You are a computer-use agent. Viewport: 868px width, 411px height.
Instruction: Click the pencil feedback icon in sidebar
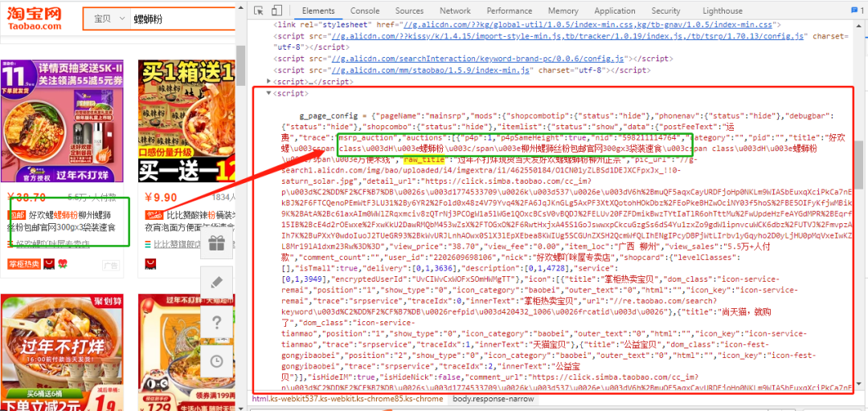(x=216, y=282)
